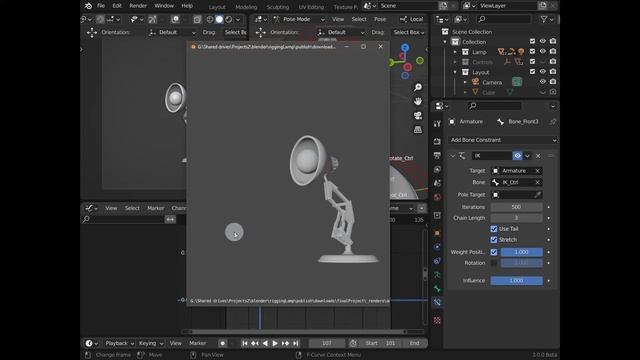Switch to the Modeling workspace tab
Image resolution: width=640 pixels, height=360 pixels.
246,7
